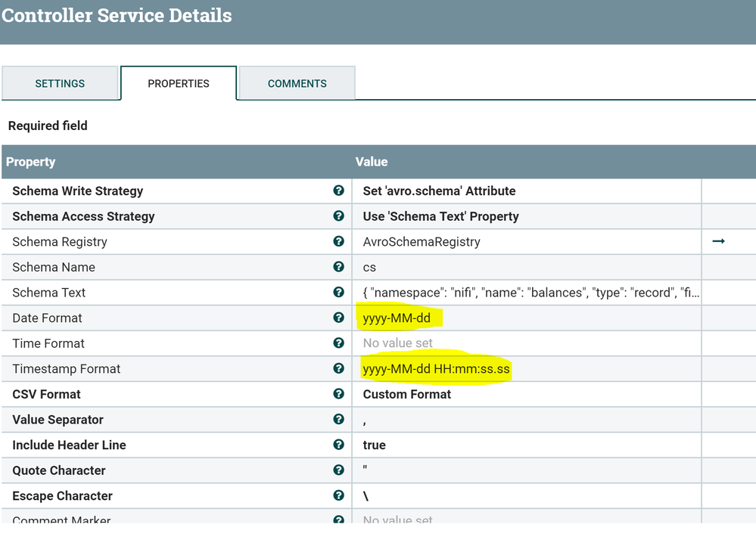Show help for the Date Format property
The image size is (756, 543).
tap(338, 318)
